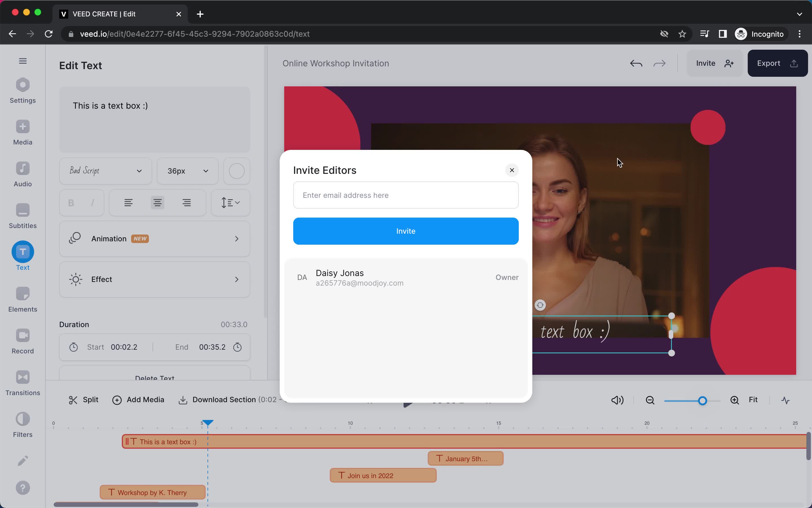
Task: Open the line spacing dropdown
Action: (x=231, y=203)
